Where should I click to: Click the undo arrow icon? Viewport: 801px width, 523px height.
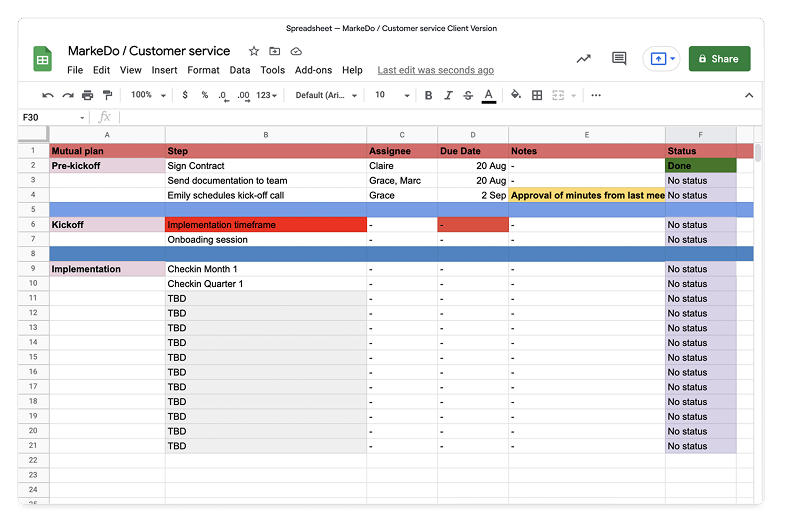48,95
